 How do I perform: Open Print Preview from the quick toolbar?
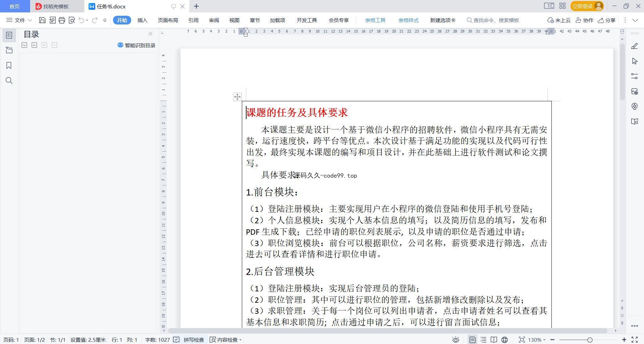(x=71, y=20)
